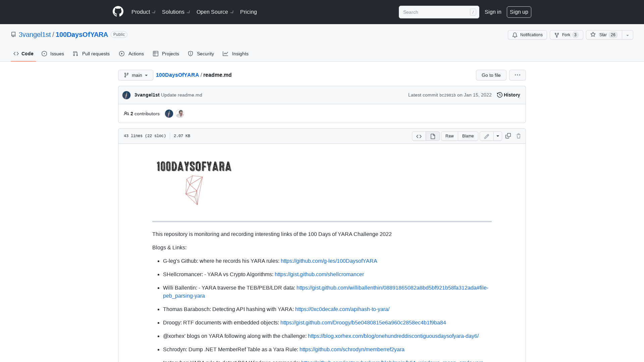Viewport: 644px width, 362px height.
Task: Open the Pricing page
Action: (x=249, y=12)
